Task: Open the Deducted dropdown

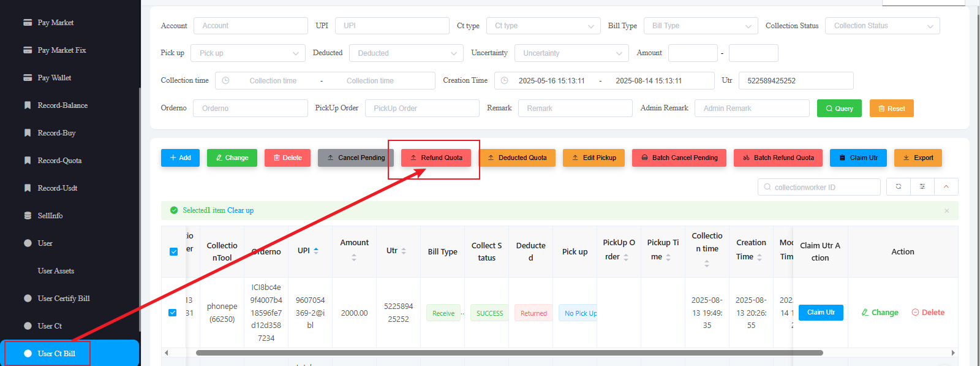Action: click(406, 53)
